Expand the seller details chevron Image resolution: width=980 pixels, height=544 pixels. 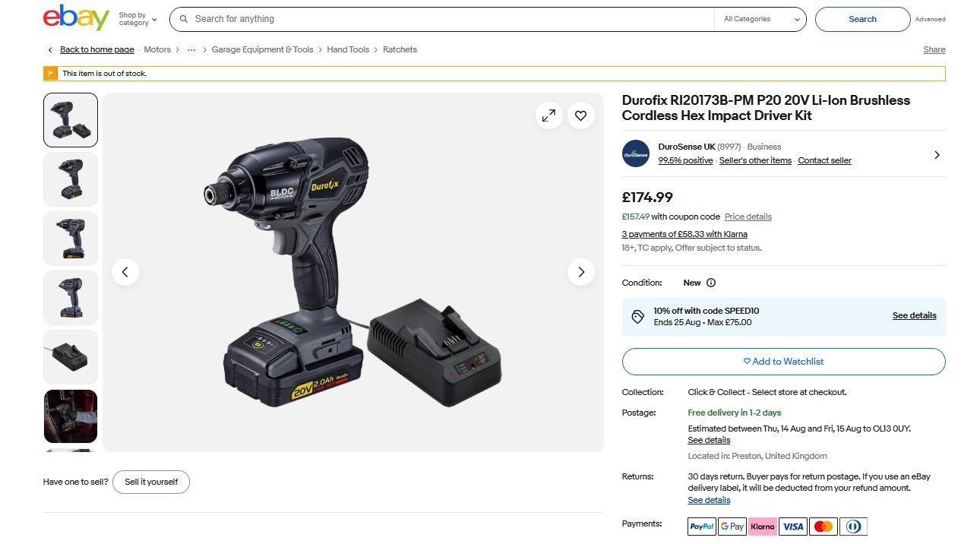[937, 155]
